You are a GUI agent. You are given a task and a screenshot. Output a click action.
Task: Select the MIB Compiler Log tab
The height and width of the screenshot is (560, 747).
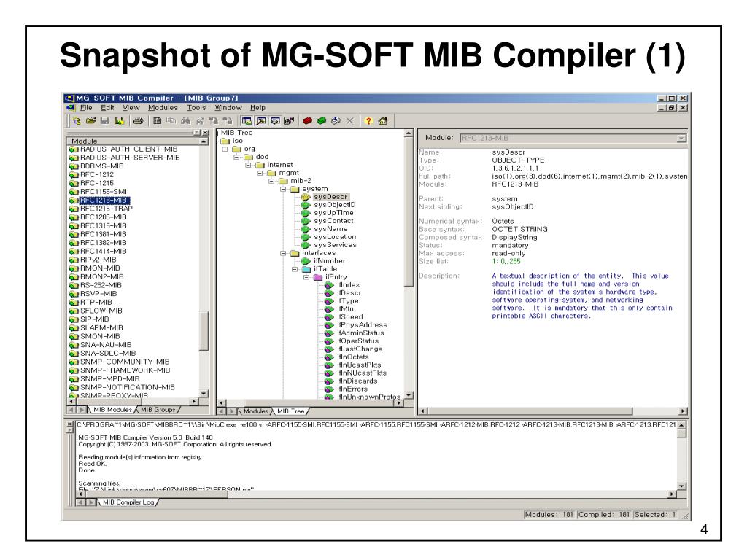tap(128, 502)
